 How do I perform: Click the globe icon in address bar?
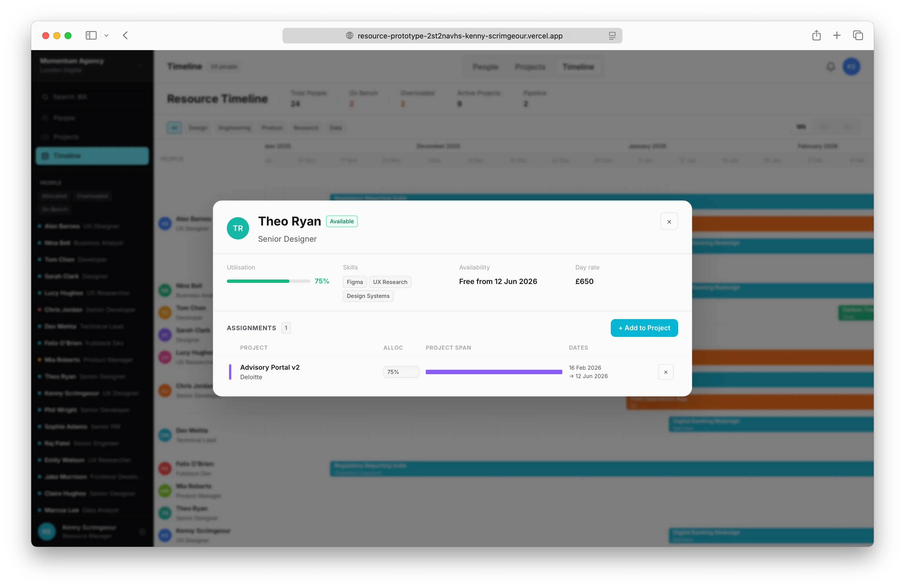[349, 36]
